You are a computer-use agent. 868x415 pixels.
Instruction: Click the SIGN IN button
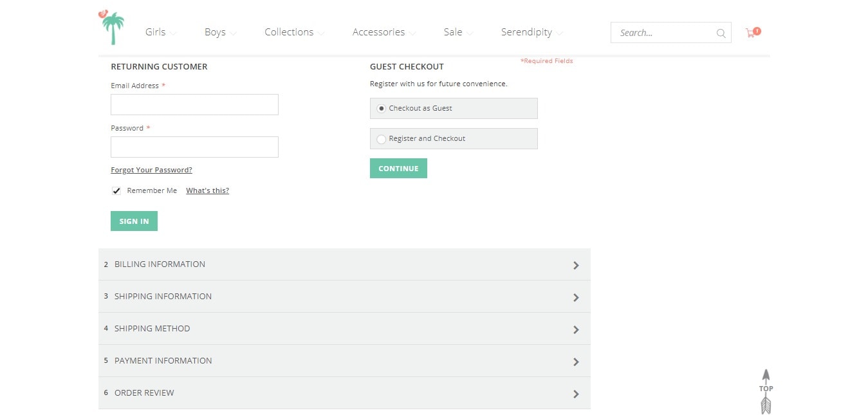[x=134, y=221]
